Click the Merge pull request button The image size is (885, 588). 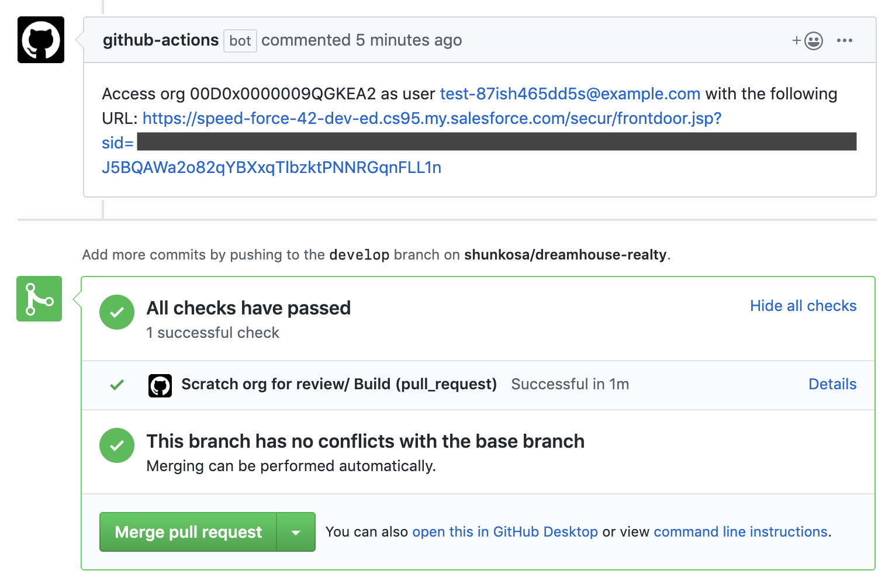pyautogui.click(x=188, y=532)
